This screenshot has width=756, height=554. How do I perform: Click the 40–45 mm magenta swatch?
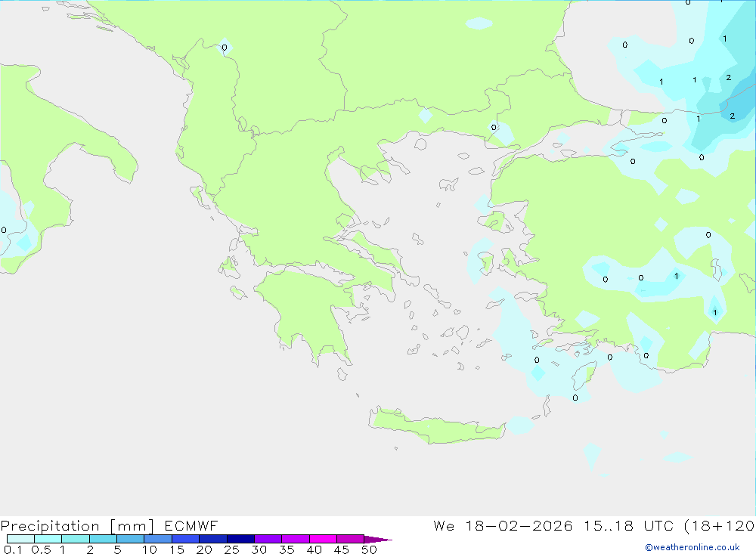323,539
